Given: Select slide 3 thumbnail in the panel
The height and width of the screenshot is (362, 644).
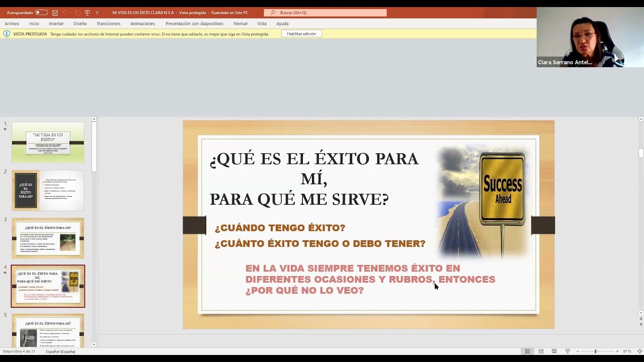Looking at the screenshot, I should point(48,238).
